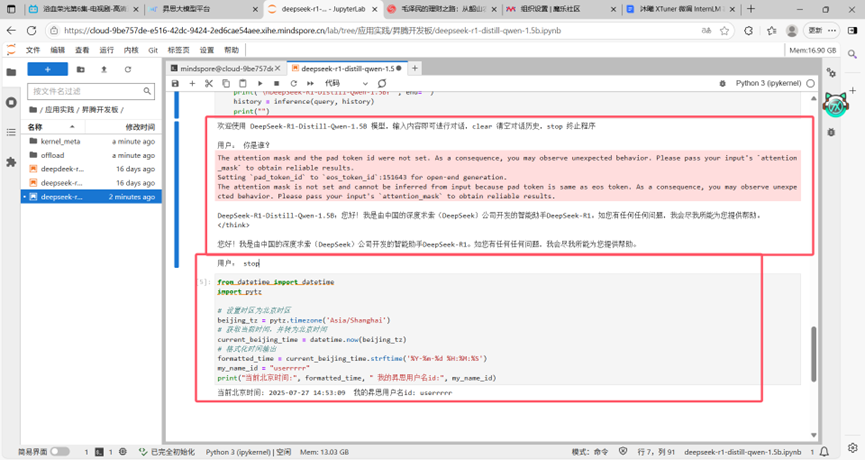
Task: Toggle the simple interface switch in status bar
Action: (x=60, y=452)
